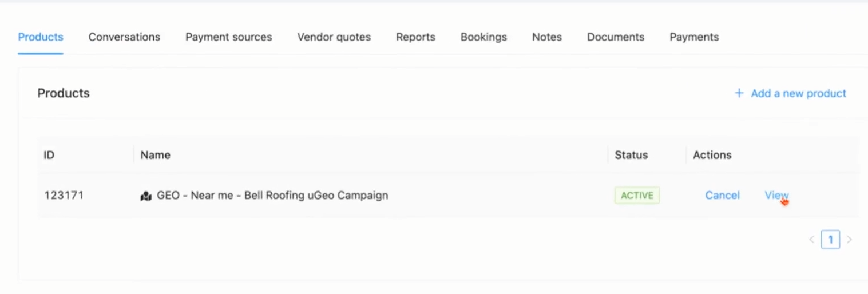Click the map icon beside GEO campaign name
This screenshot has height=294, width=868.
pos(146,196)
